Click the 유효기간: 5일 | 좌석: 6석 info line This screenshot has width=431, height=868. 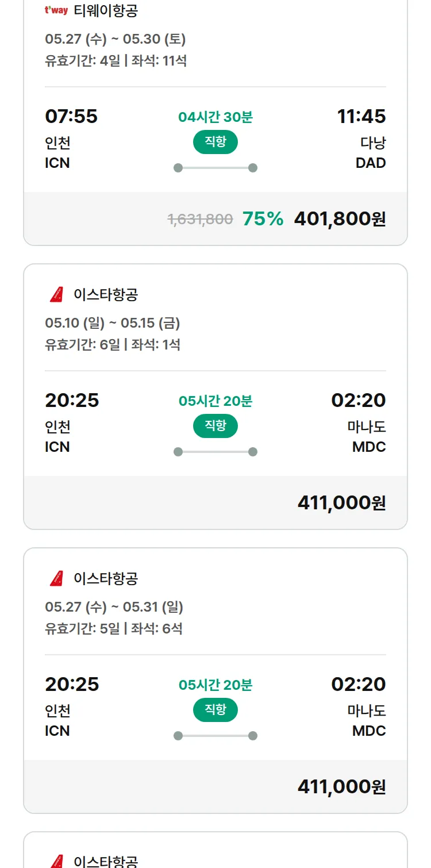click(x=114, y=628)
